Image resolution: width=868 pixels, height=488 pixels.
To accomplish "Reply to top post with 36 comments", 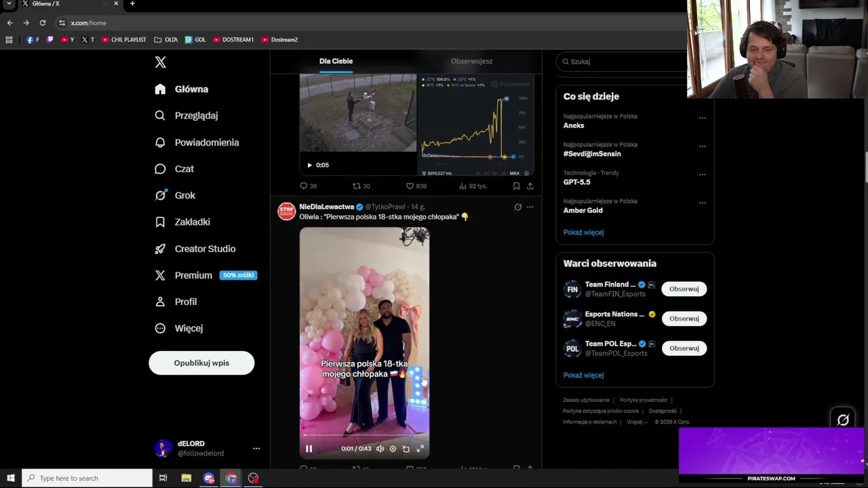I will tap(308, 186).
